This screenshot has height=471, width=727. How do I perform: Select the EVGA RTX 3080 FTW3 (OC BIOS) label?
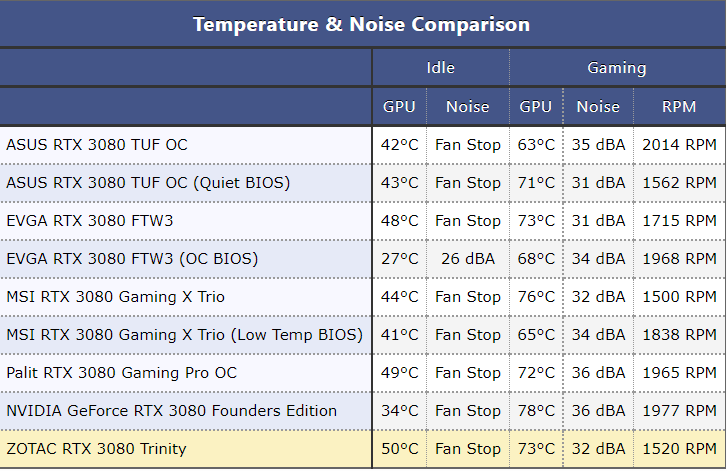point(132,259)
